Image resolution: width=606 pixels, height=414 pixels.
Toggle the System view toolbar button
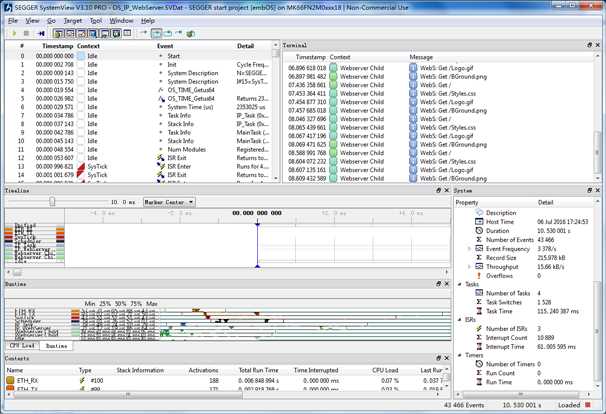pyautogui.click(x=116, y=33)
